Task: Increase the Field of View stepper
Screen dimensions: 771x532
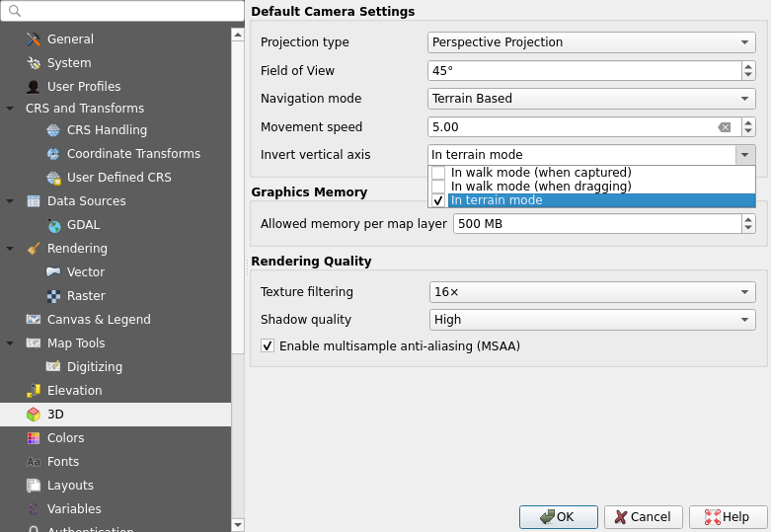Action: point(748,66)
